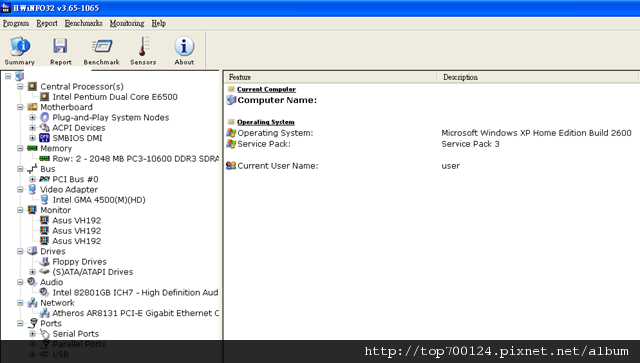The height and width of the screenshot is (363, 640).
Task: Click the Operating System feature row
Action: tap(276, 133)
